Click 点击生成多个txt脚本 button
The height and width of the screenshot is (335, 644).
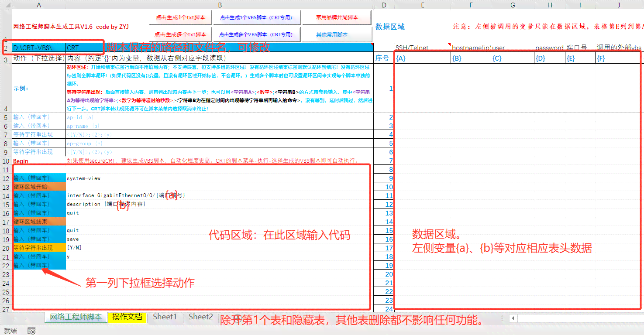tap(180, 34)
